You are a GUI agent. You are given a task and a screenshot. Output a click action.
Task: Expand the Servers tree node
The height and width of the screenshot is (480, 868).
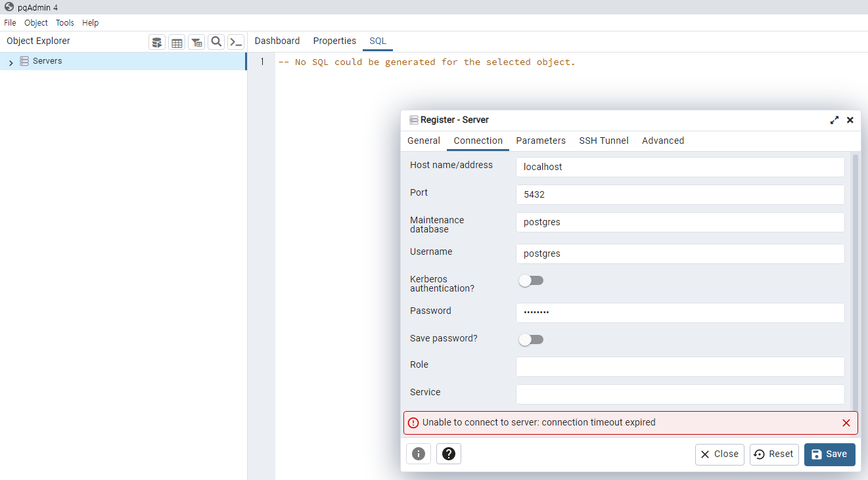(x=11, y=62)
